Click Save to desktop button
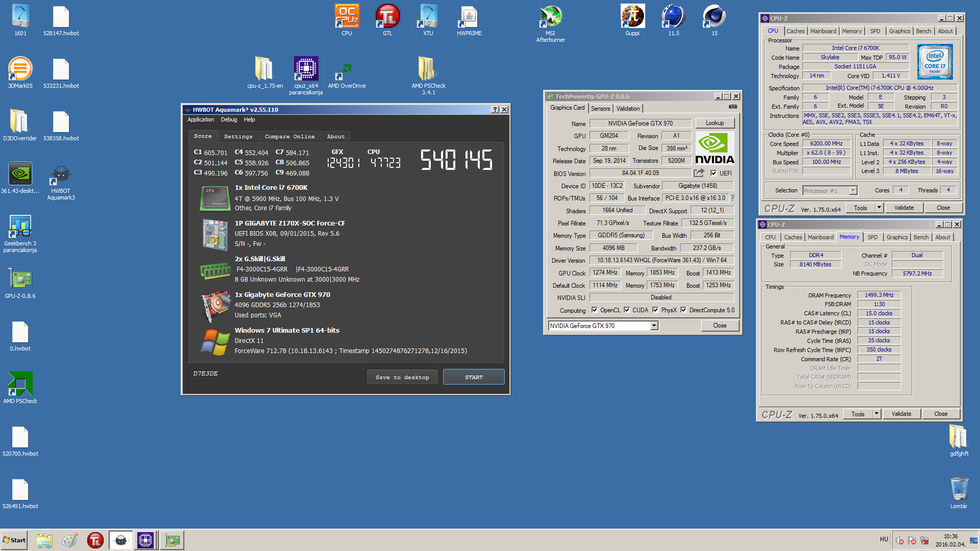 point(402,377)
